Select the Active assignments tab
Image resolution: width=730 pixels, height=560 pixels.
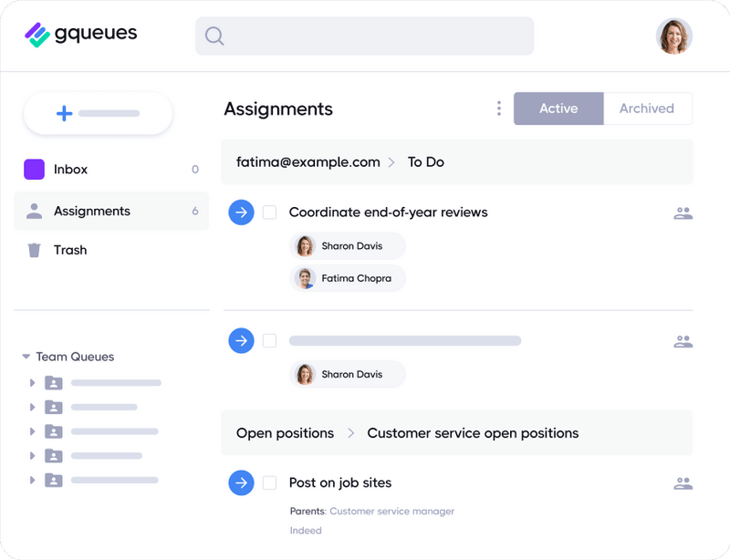coord(558,108)
